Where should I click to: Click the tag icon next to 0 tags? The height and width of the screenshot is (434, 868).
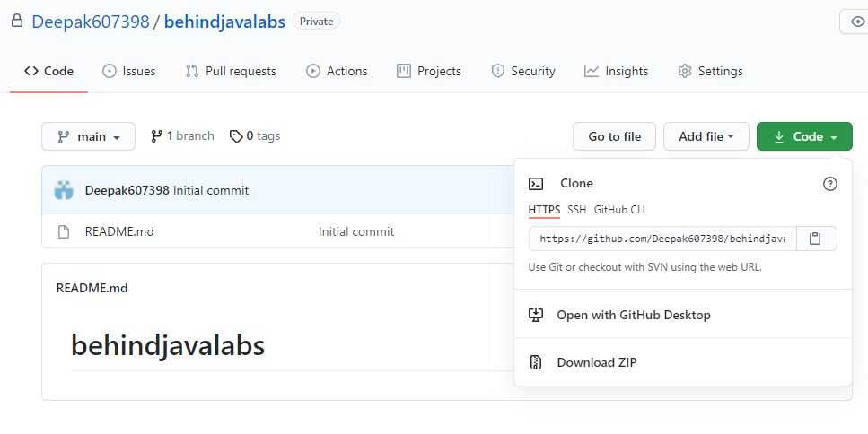236,136
